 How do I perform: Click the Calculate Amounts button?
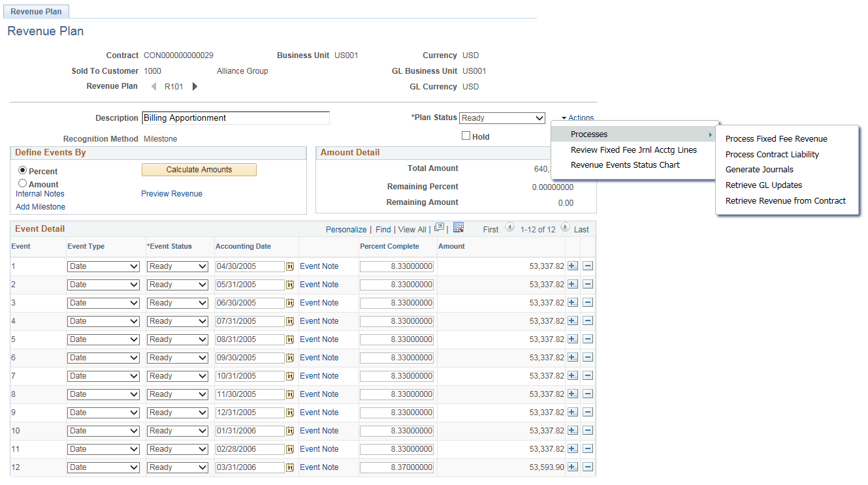[x=199, y=169]
